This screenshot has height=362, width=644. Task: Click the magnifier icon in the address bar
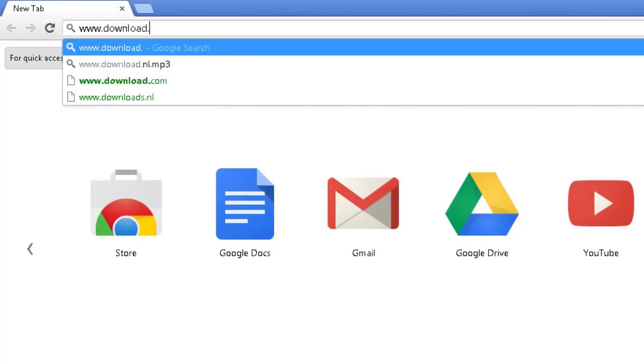tap(71, 28)
